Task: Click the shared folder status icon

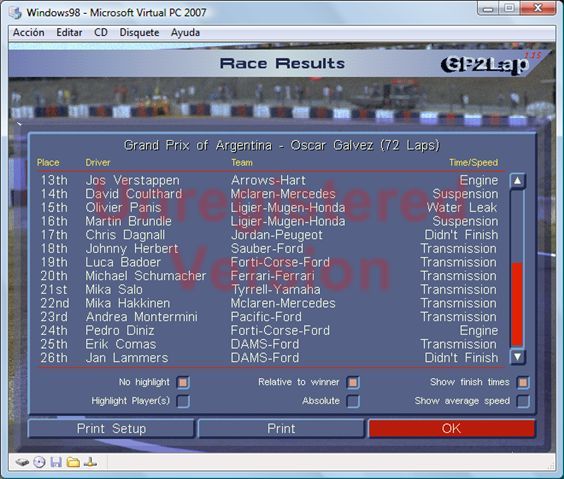Action: tap(73, 462)
